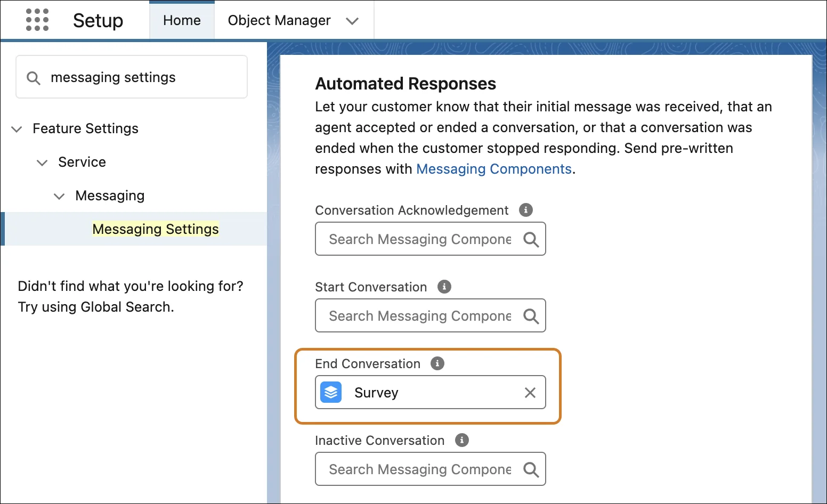Click the Setup title text

[98, 20]
